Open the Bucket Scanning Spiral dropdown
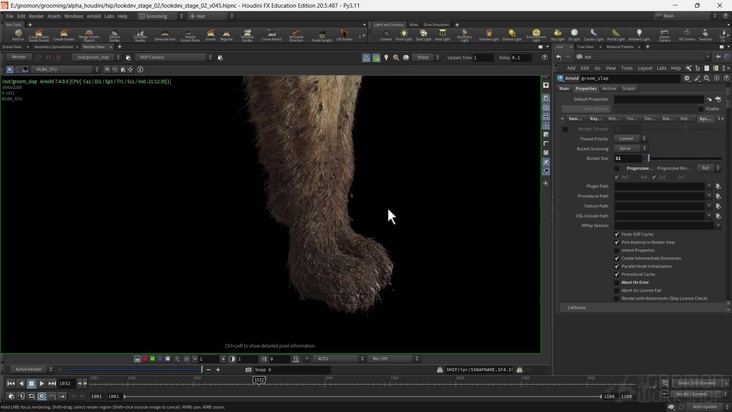Viewport: 732px width, 412px height. coord(630,148)
